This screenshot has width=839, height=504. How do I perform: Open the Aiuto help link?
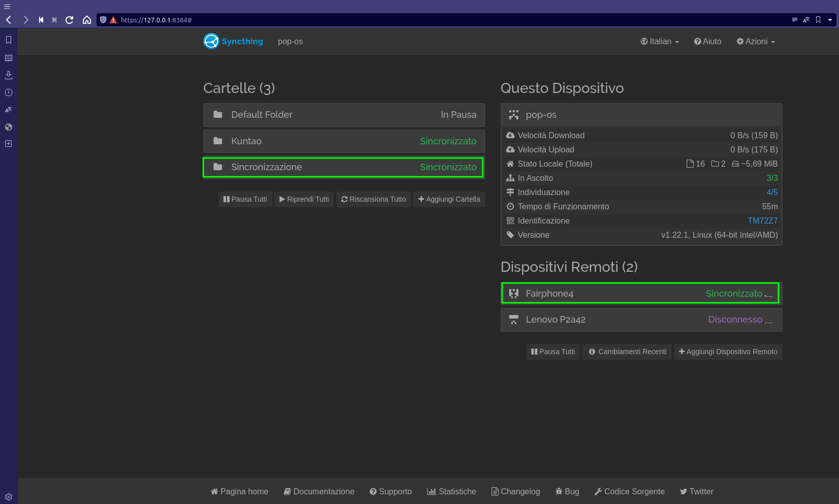[708, 42]
